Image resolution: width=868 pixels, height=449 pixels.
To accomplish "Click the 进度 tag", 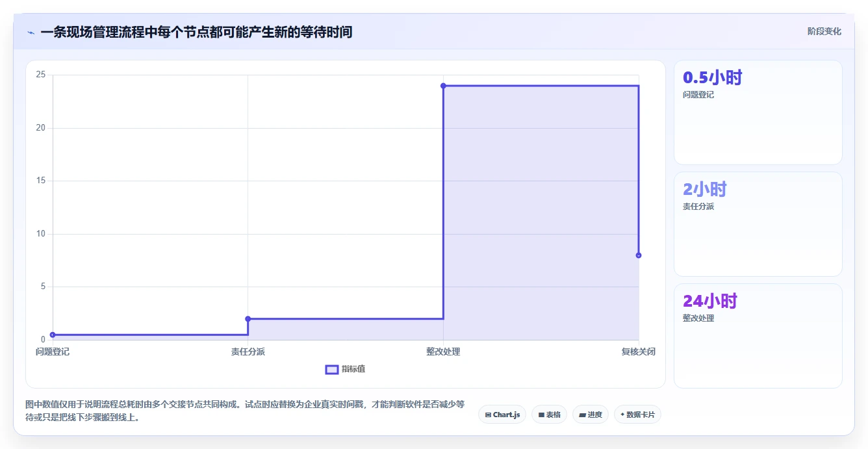I will [591, 415].
